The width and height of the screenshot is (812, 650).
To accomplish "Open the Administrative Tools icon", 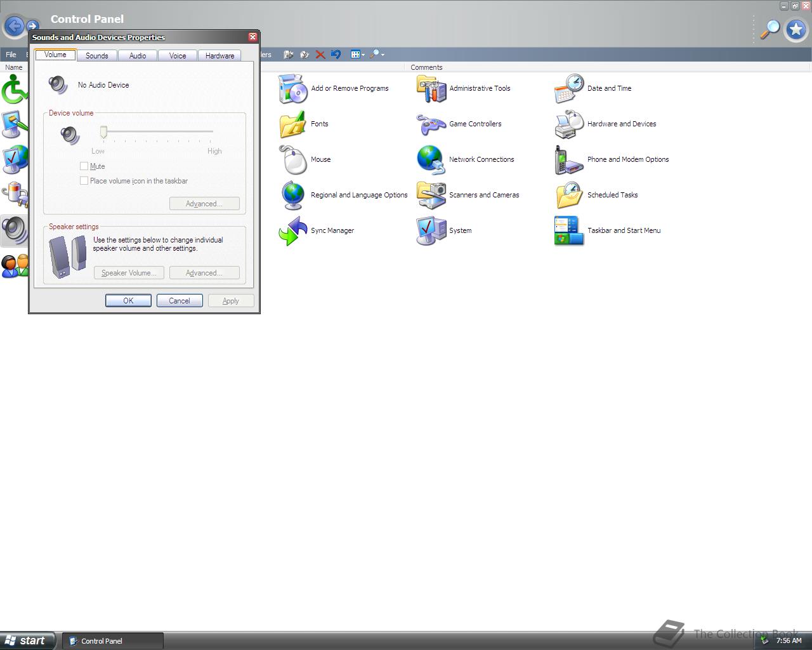I will 431,89.
